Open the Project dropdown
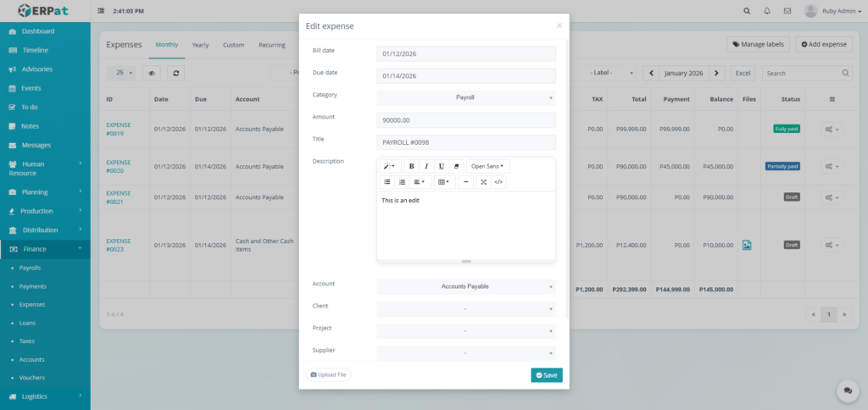868x410 pixels. 466,331
